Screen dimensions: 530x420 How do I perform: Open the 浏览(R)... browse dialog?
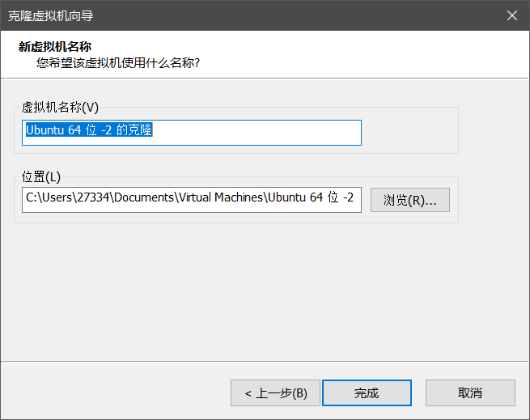tap(410, 200)
